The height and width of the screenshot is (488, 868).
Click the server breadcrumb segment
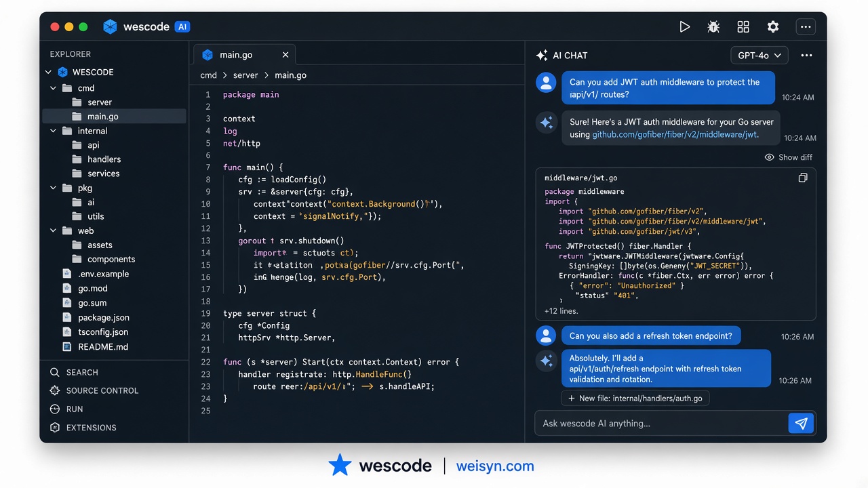[x=245, y=75]
